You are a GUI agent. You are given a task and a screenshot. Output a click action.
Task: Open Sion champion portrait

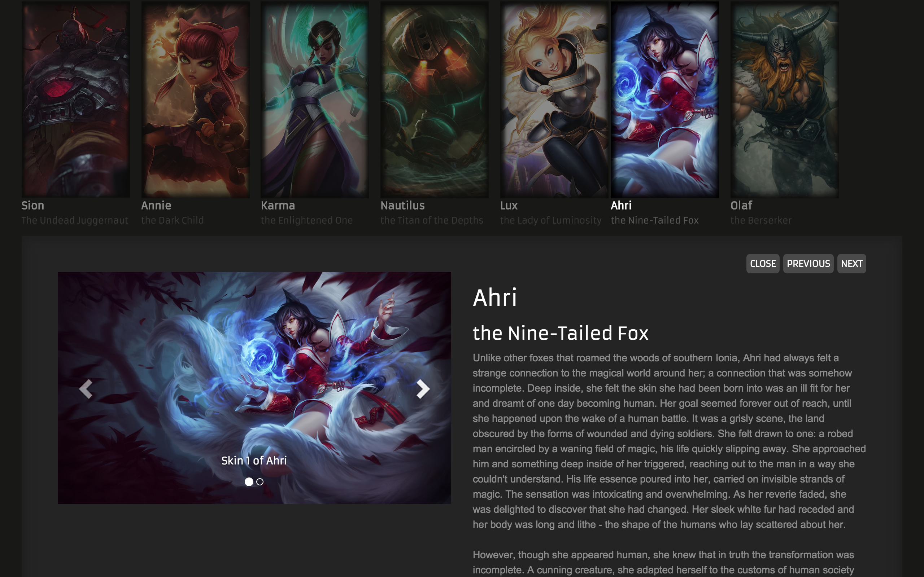coord(75,99)
